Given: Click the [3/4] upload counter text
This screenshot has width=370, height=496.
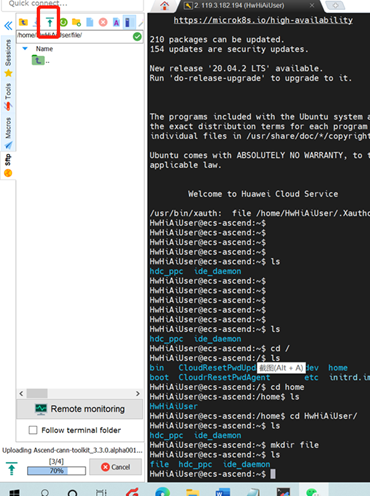Looking at the screenshot, I should (x=56, y=461).
